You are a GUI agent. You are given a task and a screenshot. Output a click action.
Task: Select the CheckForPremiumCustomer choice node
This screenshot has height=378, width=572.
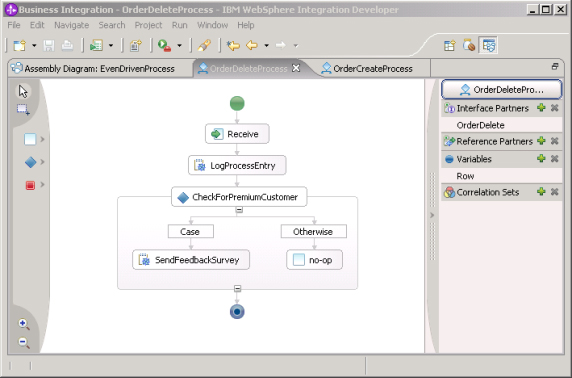point(239,197)
